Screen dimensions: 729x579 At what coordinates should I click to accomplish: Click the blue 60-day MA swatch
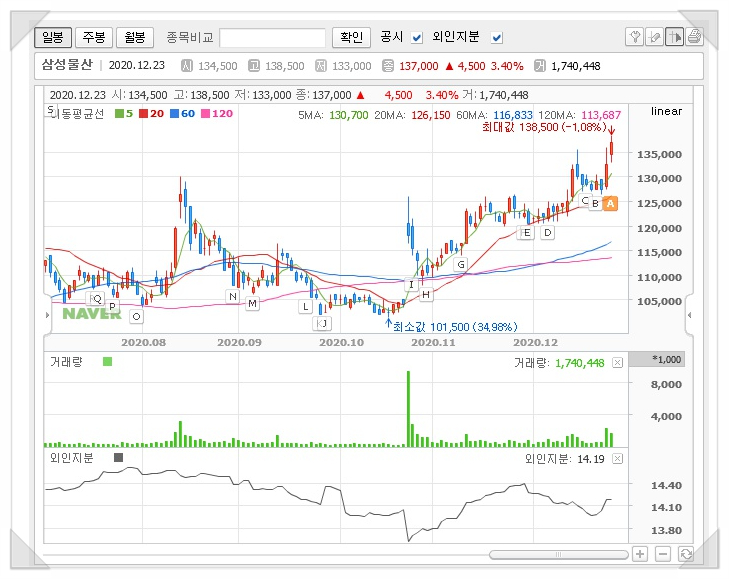tap(174, 113)
